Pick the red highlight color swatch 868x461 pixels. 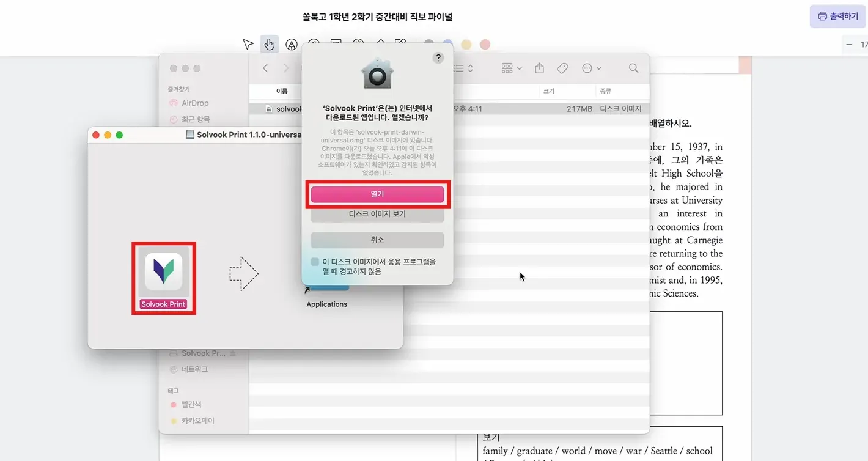(x=485, y=45)
